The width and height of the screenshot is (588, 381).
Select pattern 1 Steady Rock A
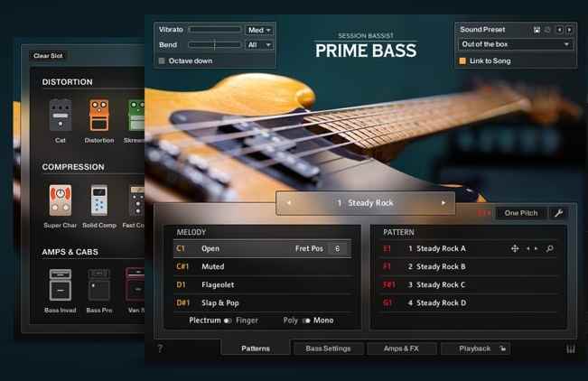tap(468, 248)
